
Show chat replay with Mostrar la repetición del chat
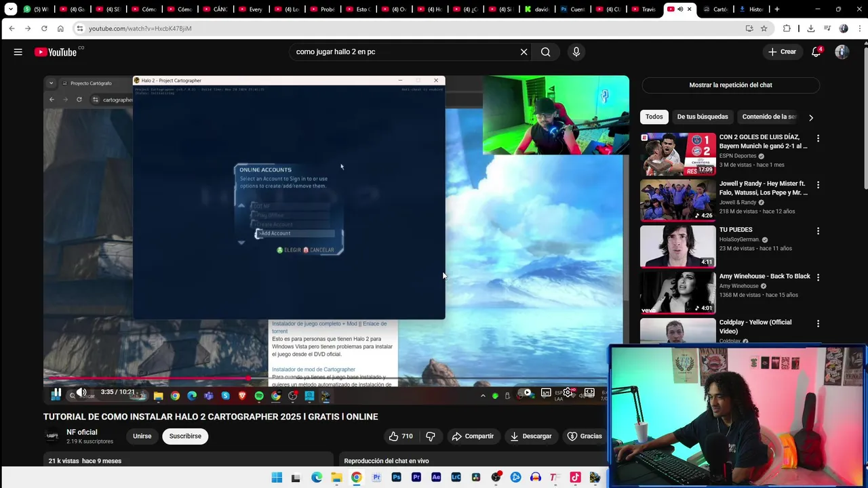click(x=730, y=85)
